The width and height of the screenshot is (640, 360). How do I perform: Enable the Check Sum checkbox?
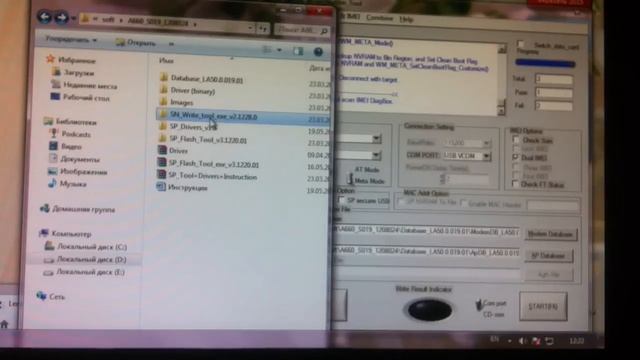coord(516,139)
